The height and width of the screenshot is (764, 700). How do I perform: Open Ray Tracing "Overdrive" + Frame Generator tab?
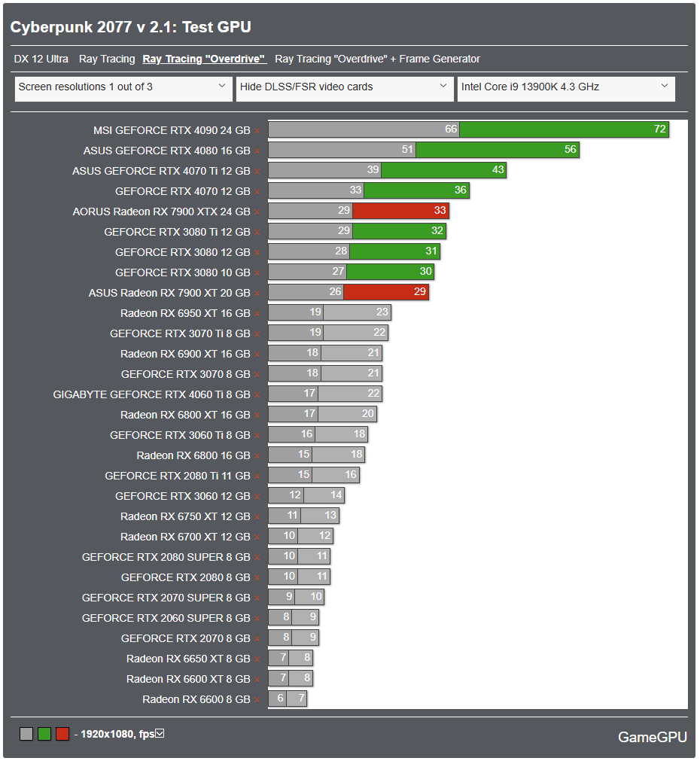click(377, 59)
